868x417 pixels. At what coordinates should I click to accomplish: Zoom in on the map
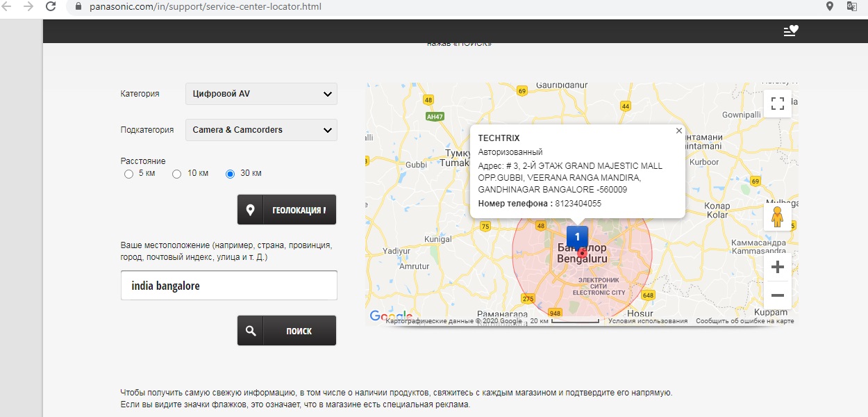778,268
